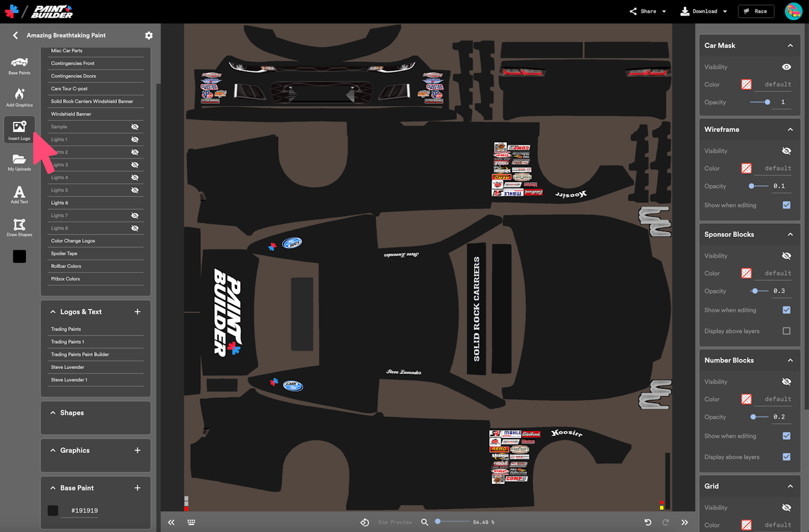
Task: Collapse the Base Paint section
Action: (53, 488)
